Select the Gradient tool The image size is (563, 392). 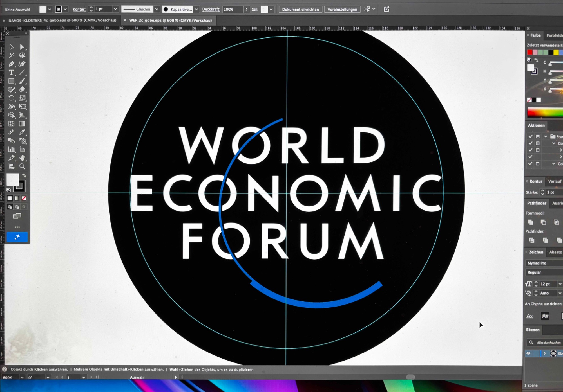pos(22,124)
